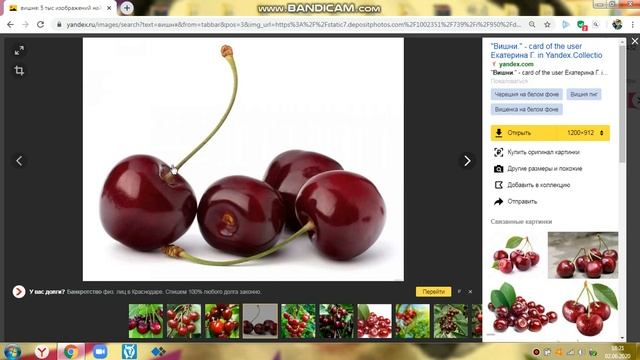Click the ad banner round arrow icon
This screenshot has height=360, width=640.
point(19,291)
